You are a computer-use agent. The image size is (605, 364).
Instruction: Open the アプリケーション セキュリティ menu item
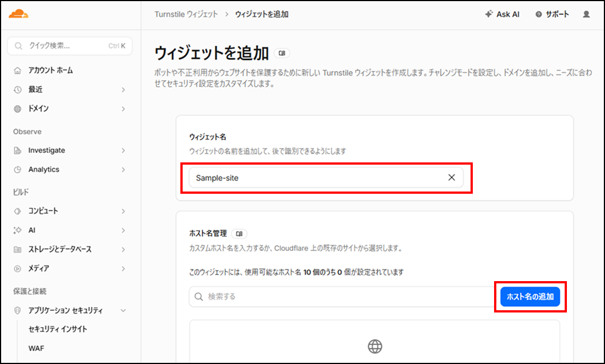click(66, 310)
